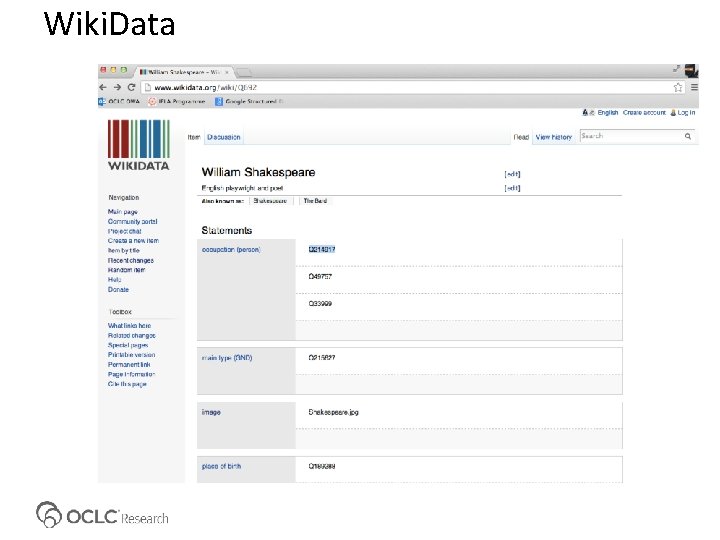Click the Q215627 main type value
720x540 pixels.
322,358
